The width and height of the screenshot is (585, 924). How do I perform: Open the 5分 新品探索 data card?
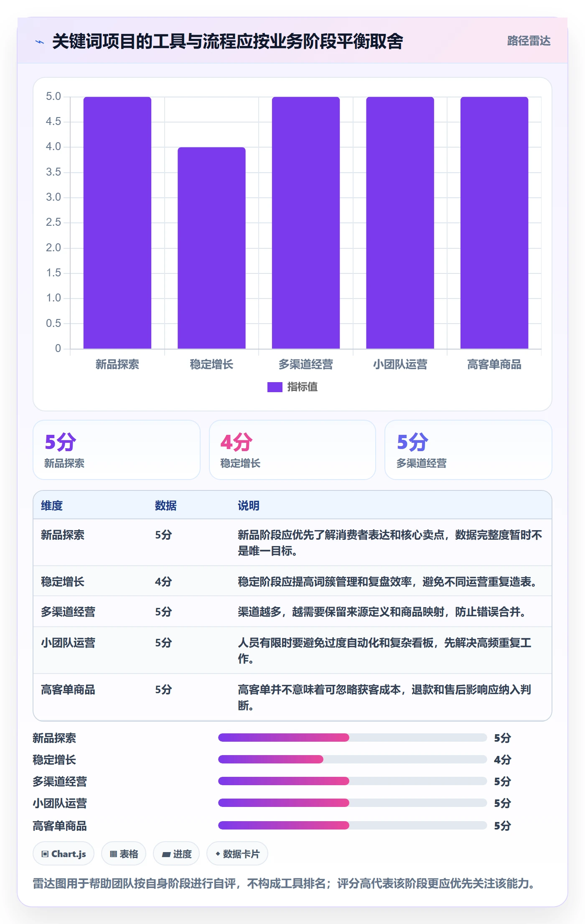[x=117, y=450]
